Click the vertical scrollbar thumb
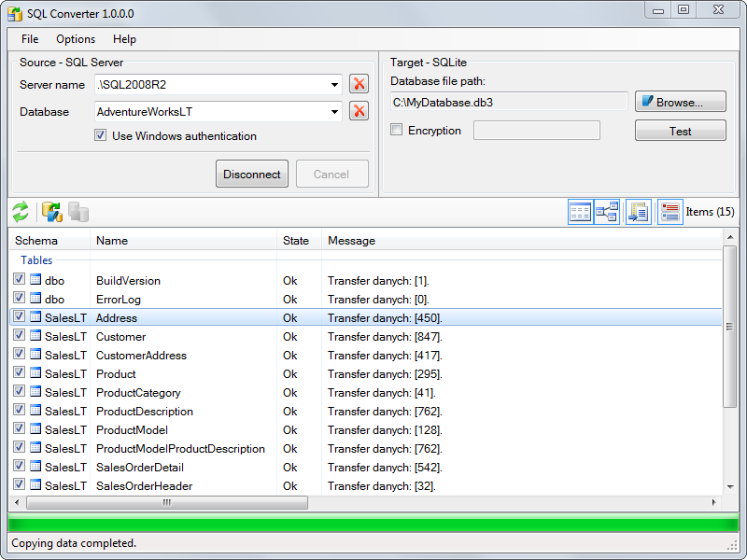The width and height of the screenshot is (747, 560). [730, 327]
